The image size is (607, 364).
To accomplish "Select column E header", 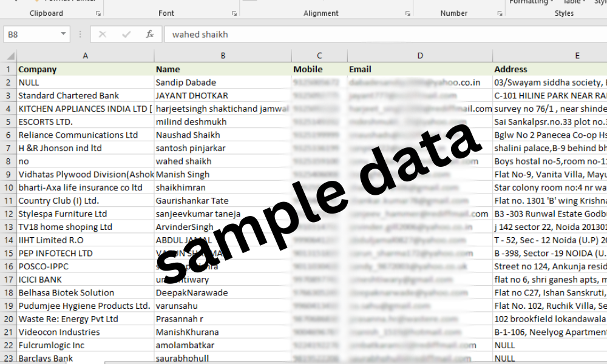I will click(550, 56).
